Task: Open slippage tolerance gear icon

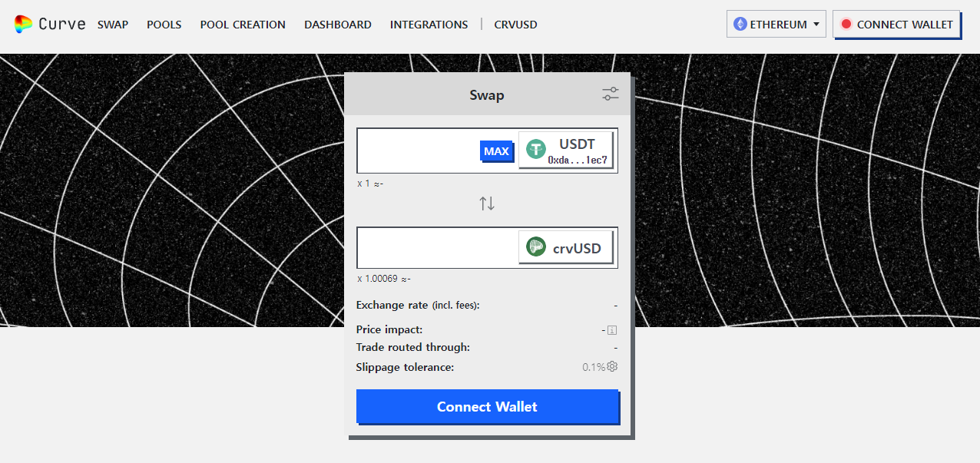Action: click(612, 366)
